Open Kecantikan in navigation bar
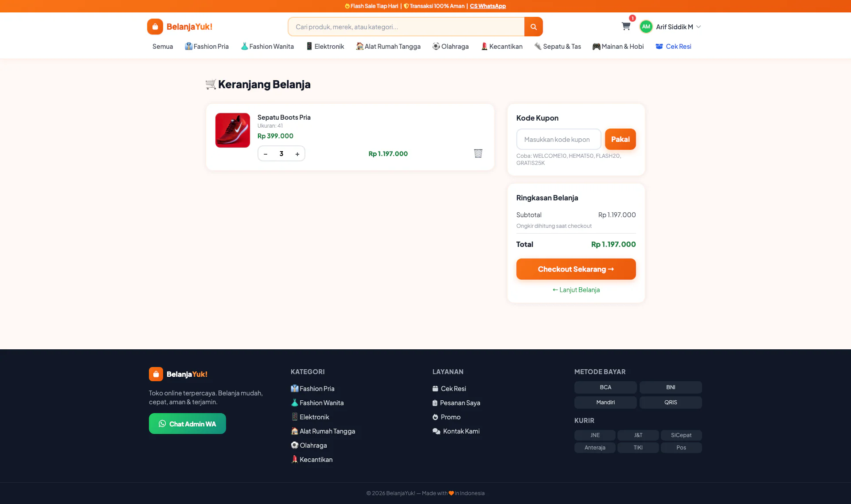Screen dimensions: 851x504 coord(502,47)
